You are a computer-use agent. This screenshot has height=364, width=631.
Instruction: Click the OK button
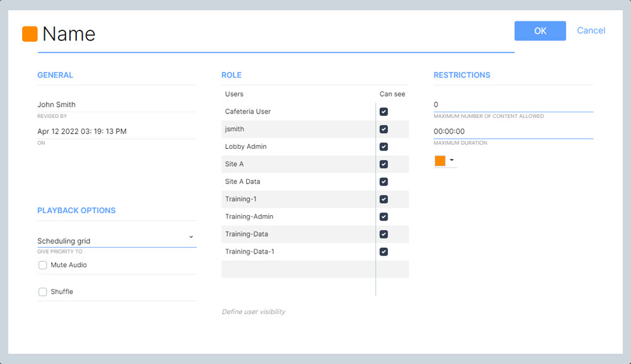click(x=540, y=31)
